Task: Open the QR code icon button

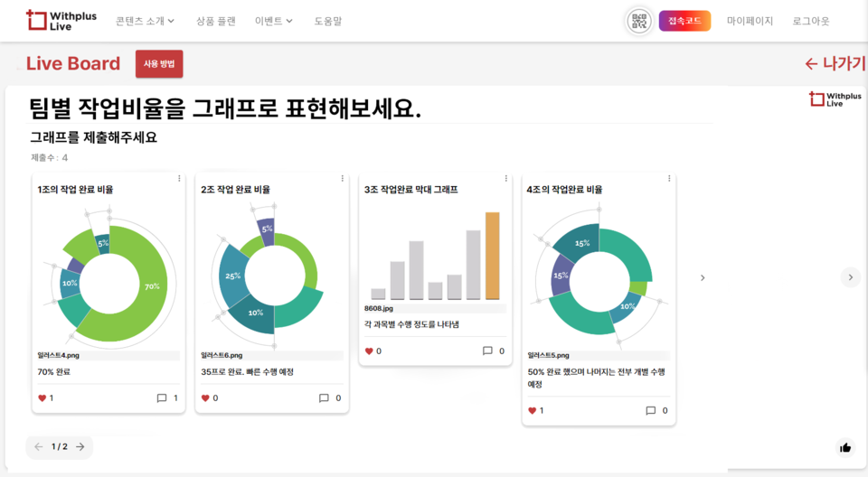Action: [x=639, y=21]
